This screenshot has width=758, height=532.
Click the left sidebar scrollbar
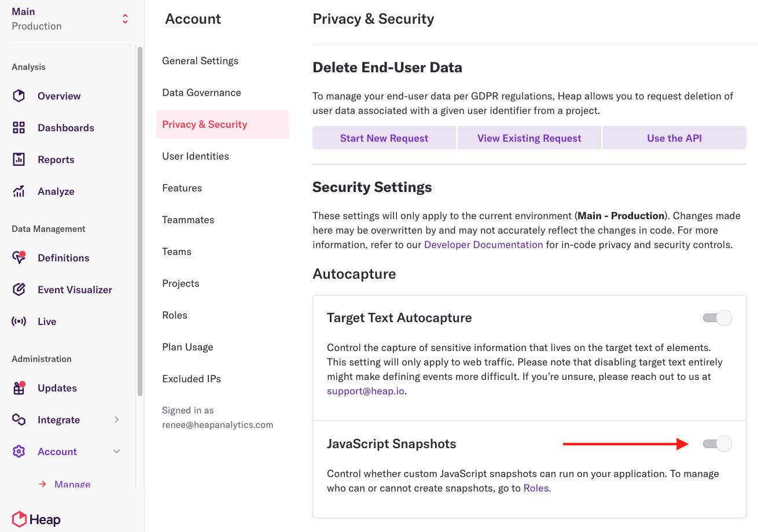(x=140, y=220)
